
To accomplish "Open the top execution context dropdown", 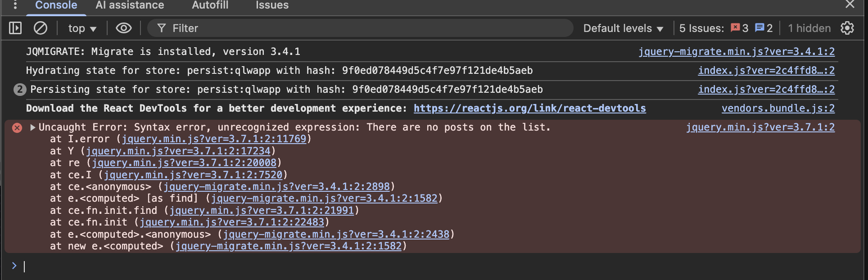I will [82, 28].
